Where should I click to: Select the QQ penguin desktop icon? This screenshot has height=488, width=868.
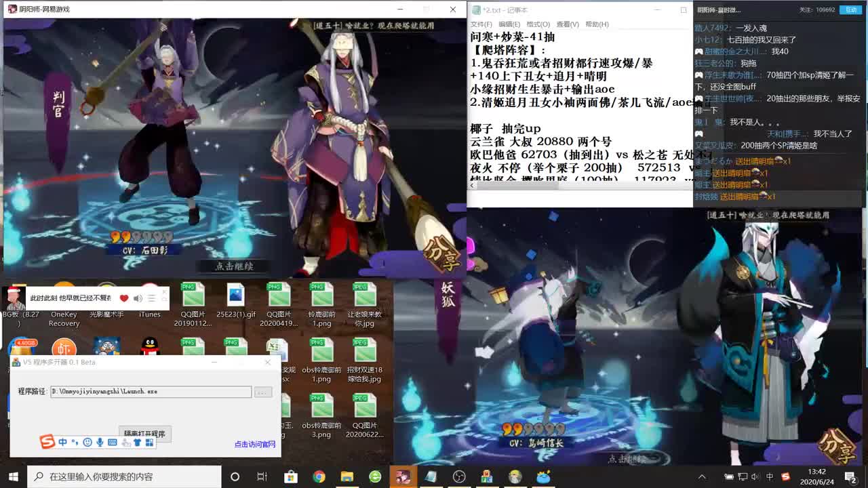pyautogui.click(x=150, y=346)
